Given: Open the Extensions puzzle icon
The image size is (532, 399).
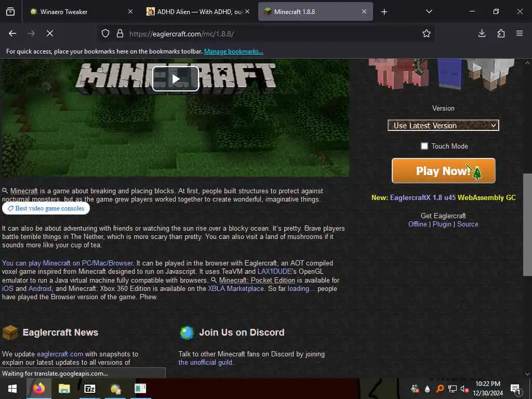Looking at the screenshot, I should pos(501,33).
